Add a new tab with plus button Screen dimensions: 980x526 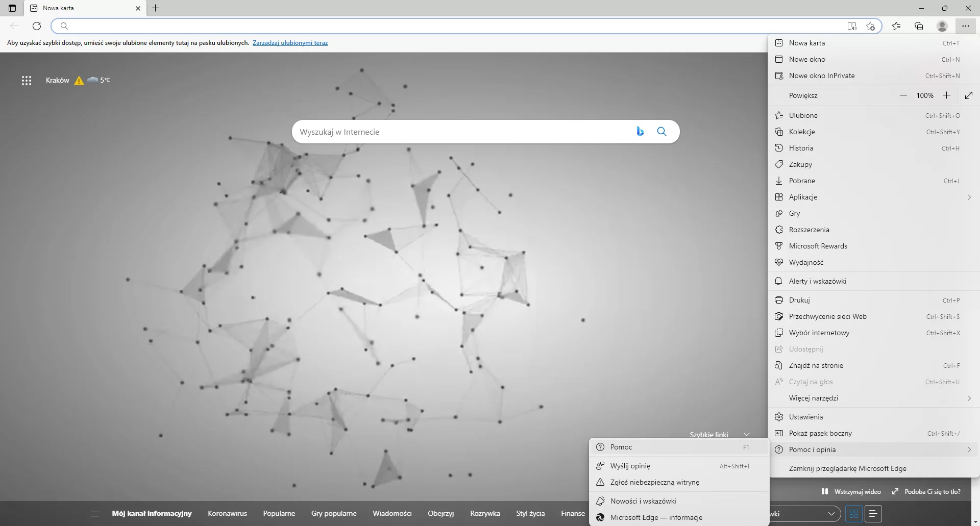(x=156, y=8)
